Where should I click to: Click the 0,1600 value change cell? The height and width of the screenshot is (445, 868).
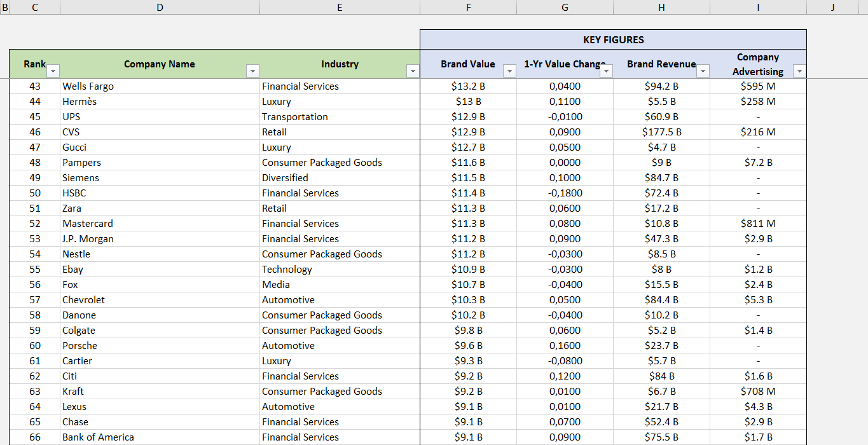565,346
